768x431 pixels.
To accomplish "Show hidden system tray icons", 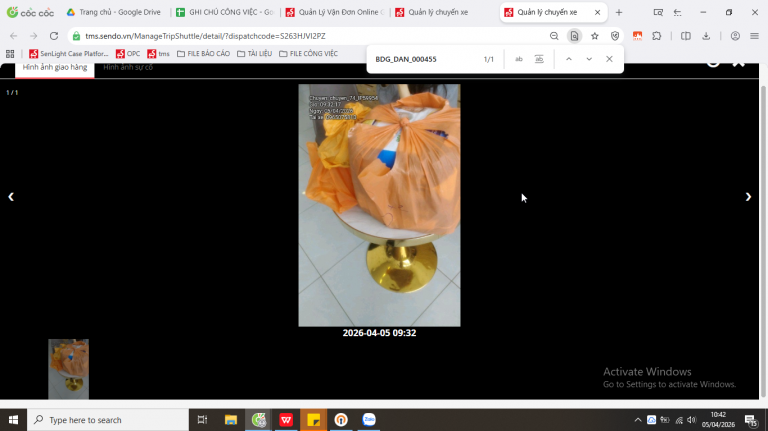I will click(x=638, y=420).
